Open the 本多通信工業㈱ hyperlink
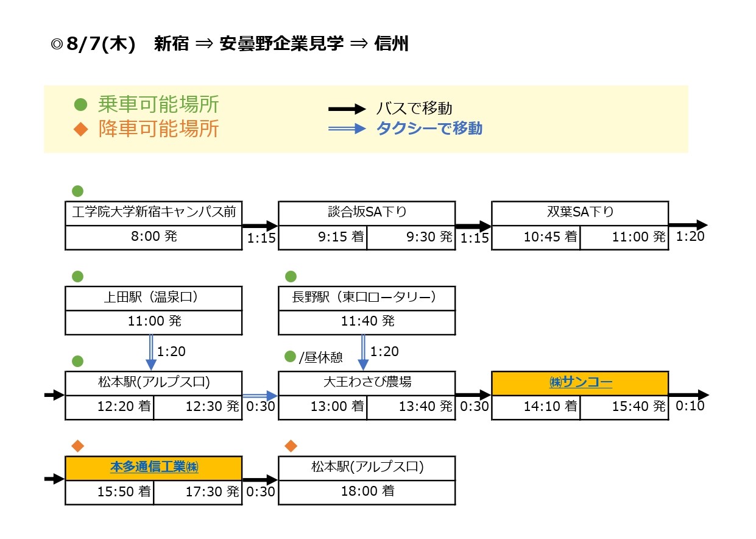This screenshot has width=756, height=539. 154,468
